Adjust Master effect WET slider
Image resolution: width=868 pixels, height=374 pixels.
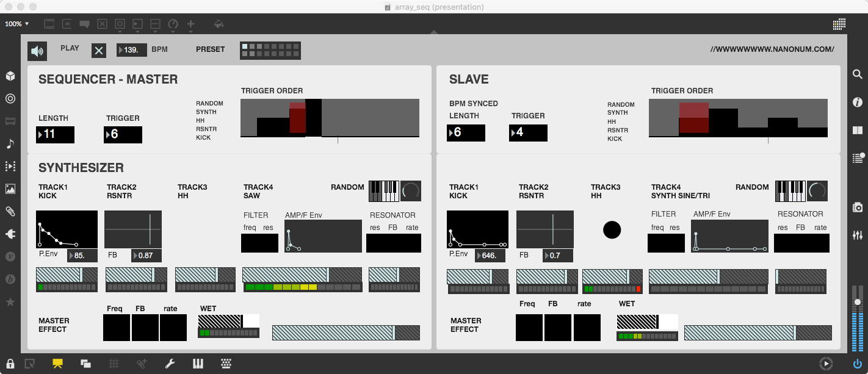[x=229, y=321]
